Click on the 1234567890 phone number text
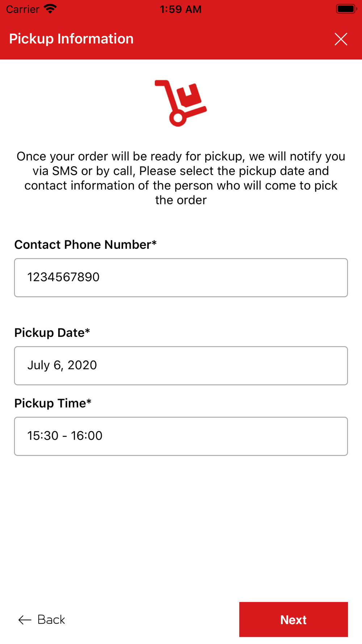This screenshot has height=644, width=362. 63,277
